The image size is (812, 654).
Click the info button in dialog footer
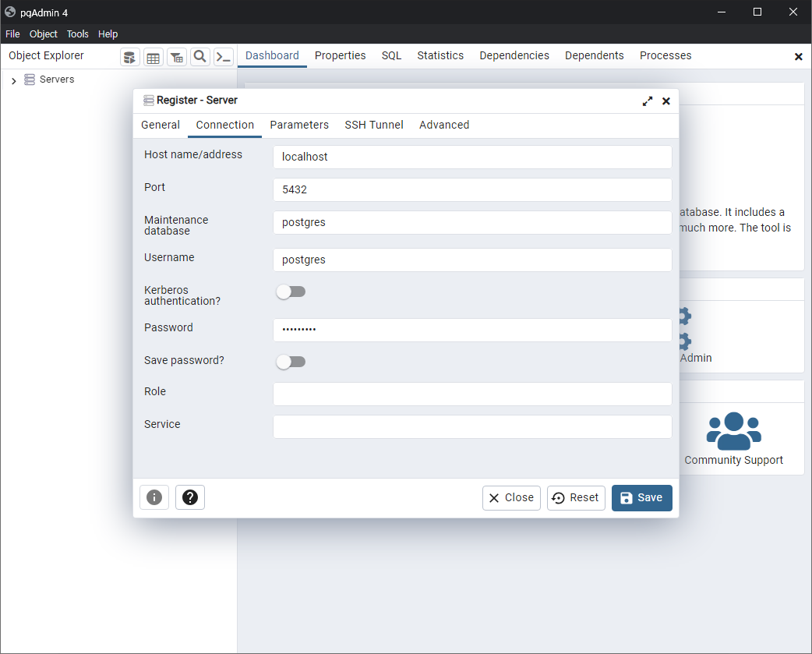point(154,497)
